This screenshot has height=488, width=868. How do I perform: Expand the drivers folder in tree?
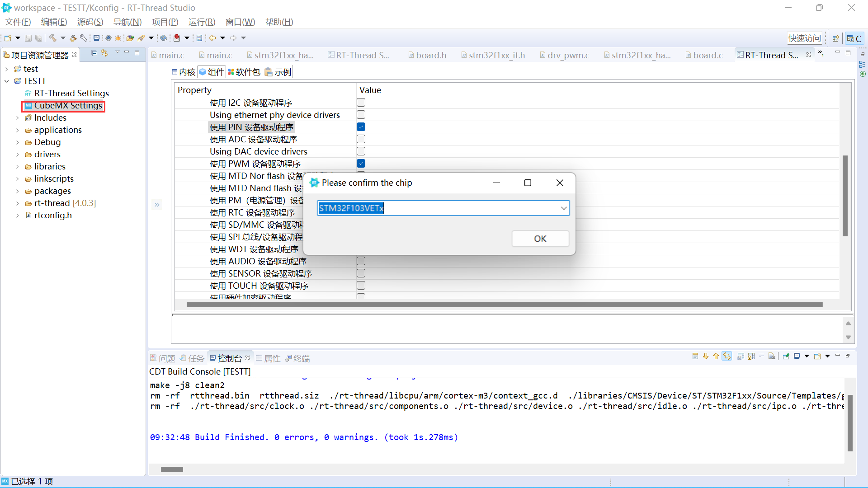(18, 155)
